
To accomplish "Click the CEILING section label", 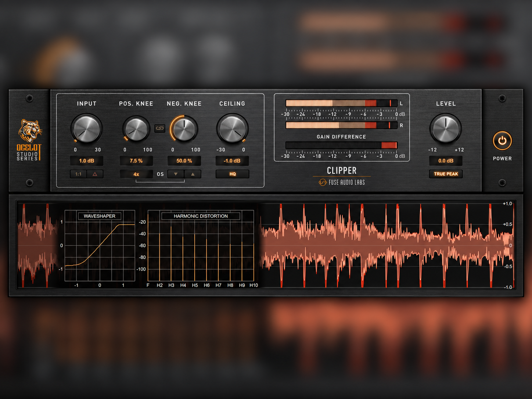I will tap(232, 104).
